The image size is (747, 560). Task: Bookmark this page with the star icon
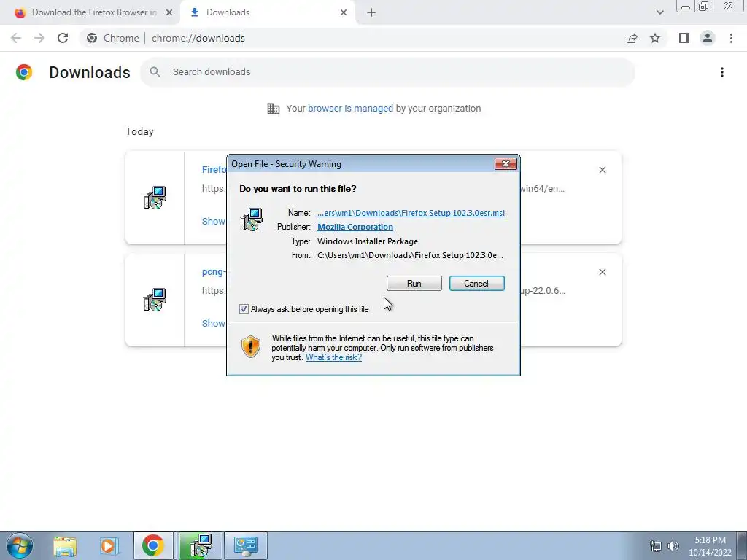click(x=655, y=38)
